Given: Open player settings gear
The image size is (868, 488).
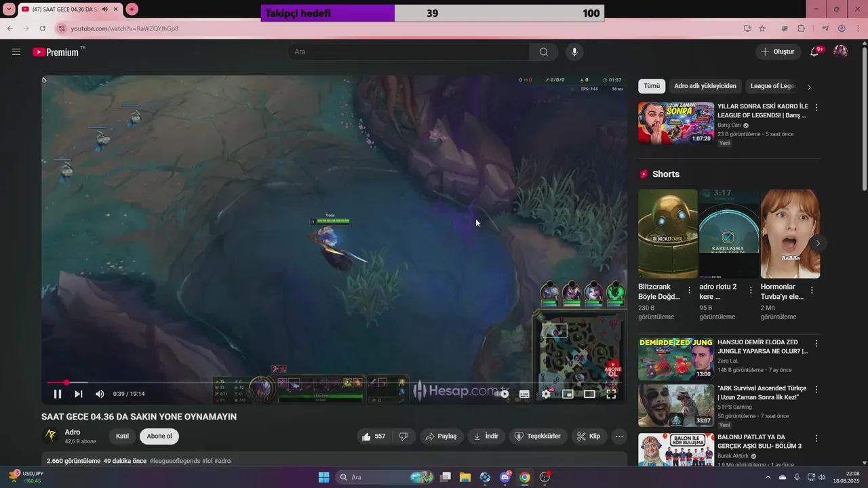Looking at the screenshot, I should coord(546,394).
